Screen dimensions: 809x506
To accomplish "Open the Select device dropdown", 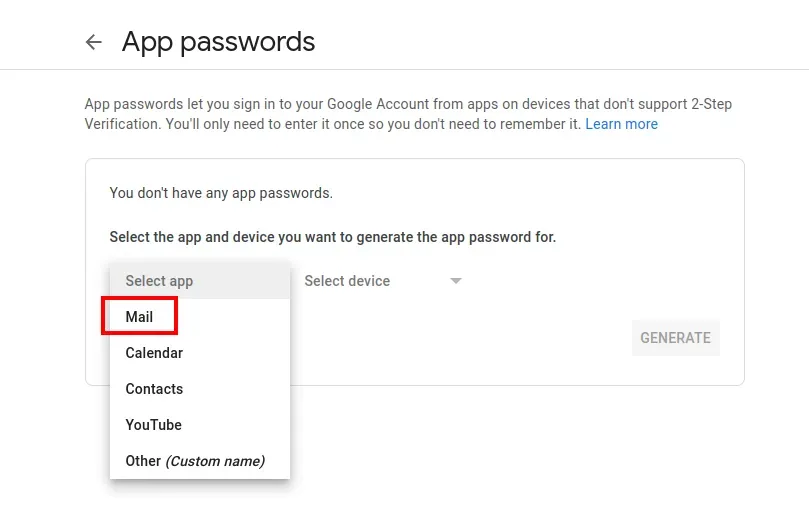I will [x=347, y=281].
